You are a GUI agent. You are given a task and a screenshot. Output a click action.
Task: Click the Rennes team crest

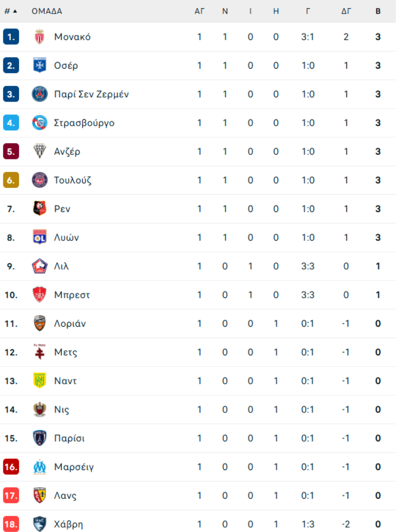point(40,209)
